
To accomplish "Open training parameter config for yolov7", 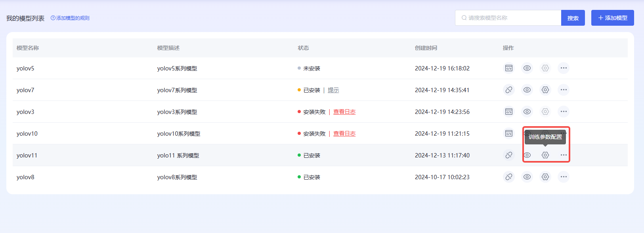I will tap(545, 90).
